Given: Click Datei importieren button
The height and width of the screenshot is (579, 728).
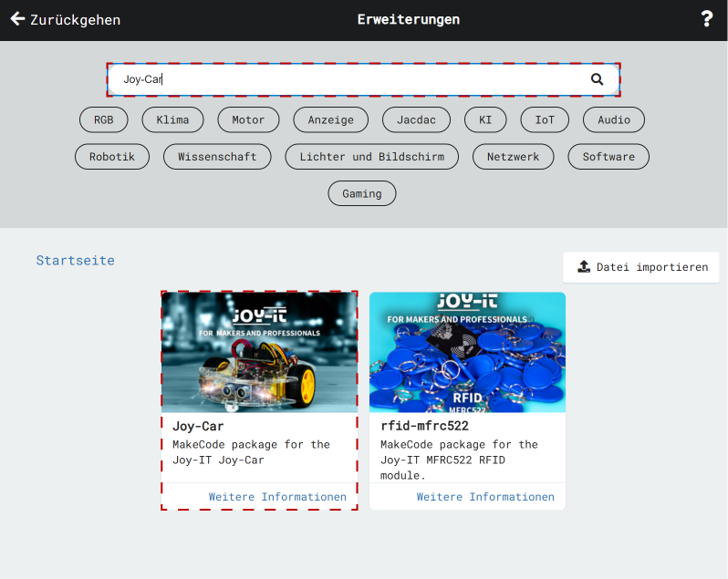Looking at the screenshot, I should pyautogui.click(x=641, y=267).
